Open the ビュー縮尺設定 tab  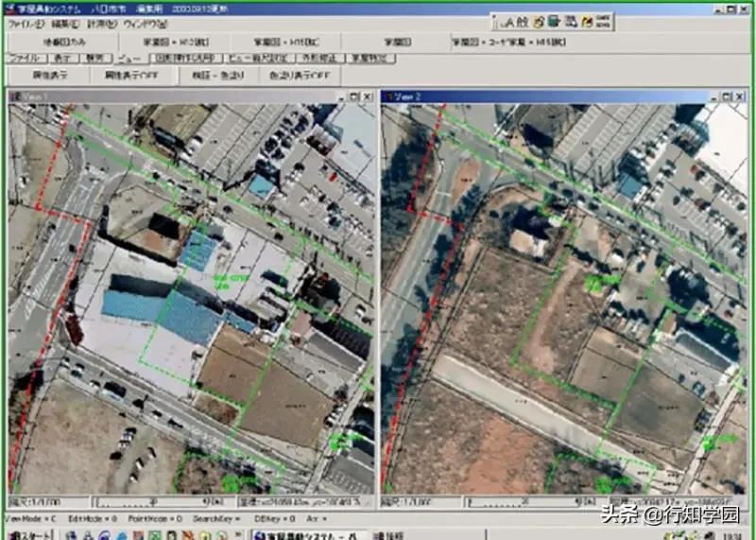pyautogui.click(x=260, y=59)
